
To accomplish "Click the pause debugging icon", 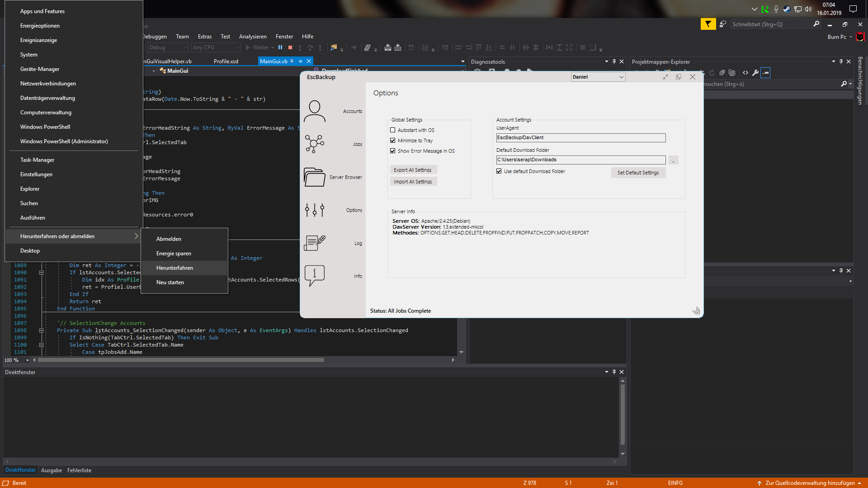I will (280, 47).
